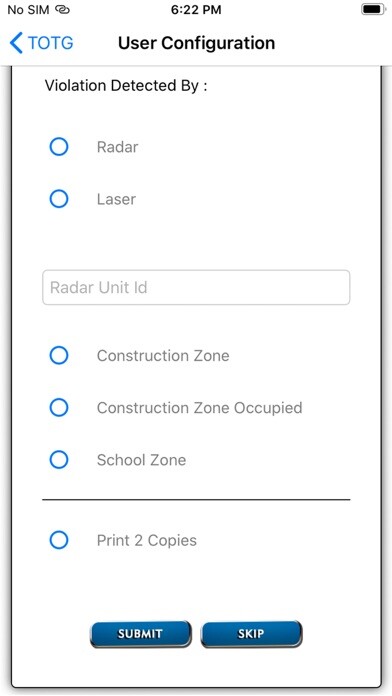Image resolution: width=392 pixels, height=696 pixels.
Task: Tap the Print 2 Copies text label
Action: click(x=147, y=541)
